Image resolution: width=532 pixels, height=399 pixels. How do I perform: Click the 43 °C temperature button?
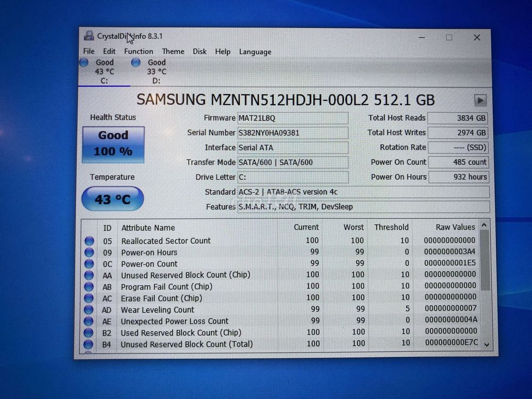coord(113,199)
